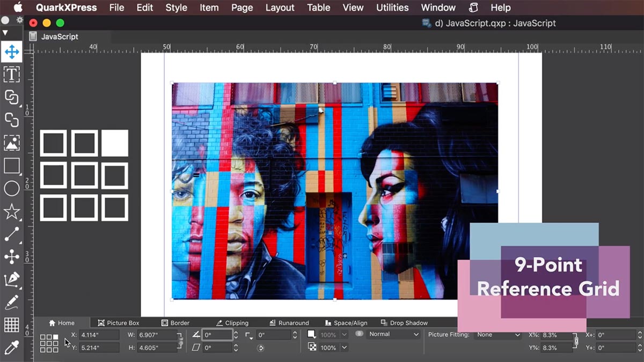This screenshot has width=644, height=362.
Task: Open the Normal blend mode dropdown
Action: [x=393, y=334]
